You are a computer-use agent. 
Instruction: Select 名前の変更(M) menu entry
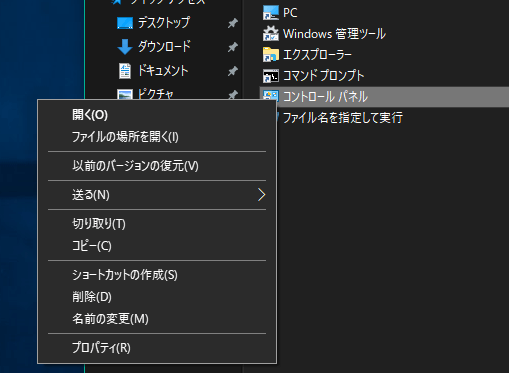point(157,319)
